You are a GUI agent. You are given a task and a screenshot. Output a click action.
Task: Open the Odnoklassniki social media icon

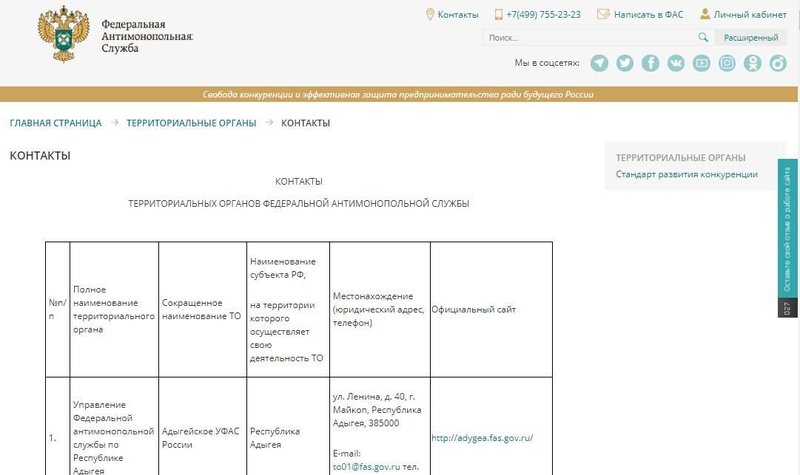752,63
